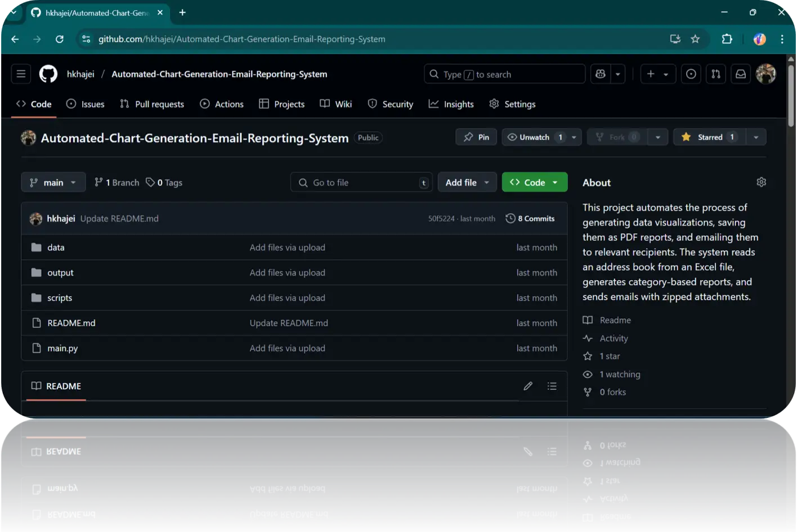Click the pull requests icon in header

(715, 74)
